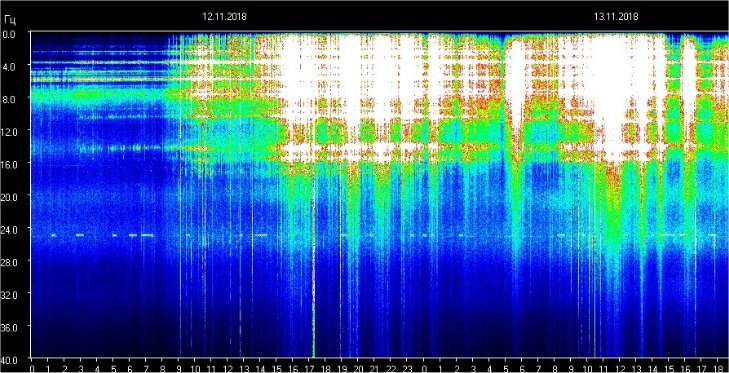Click the 13.11.2018 date label
The width and height of the screenshot is (729, 373).
(x=616, y=17)
